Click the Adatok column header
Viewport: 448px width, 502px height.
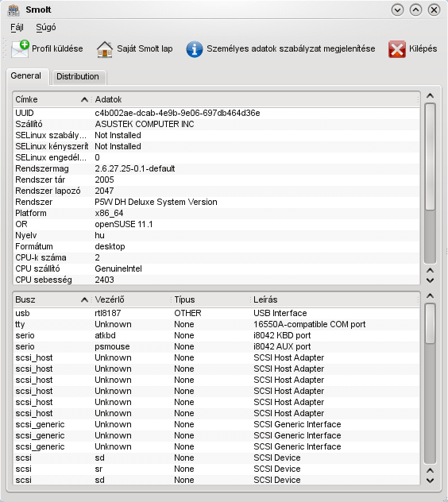pos(256,99)
